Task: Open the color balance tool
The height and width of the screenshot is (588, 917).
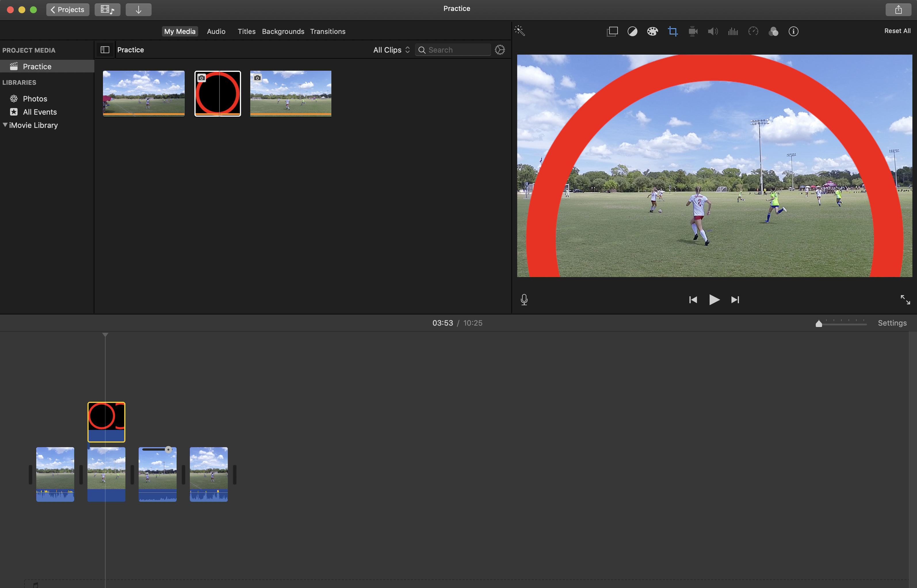Action: [632, 31]
